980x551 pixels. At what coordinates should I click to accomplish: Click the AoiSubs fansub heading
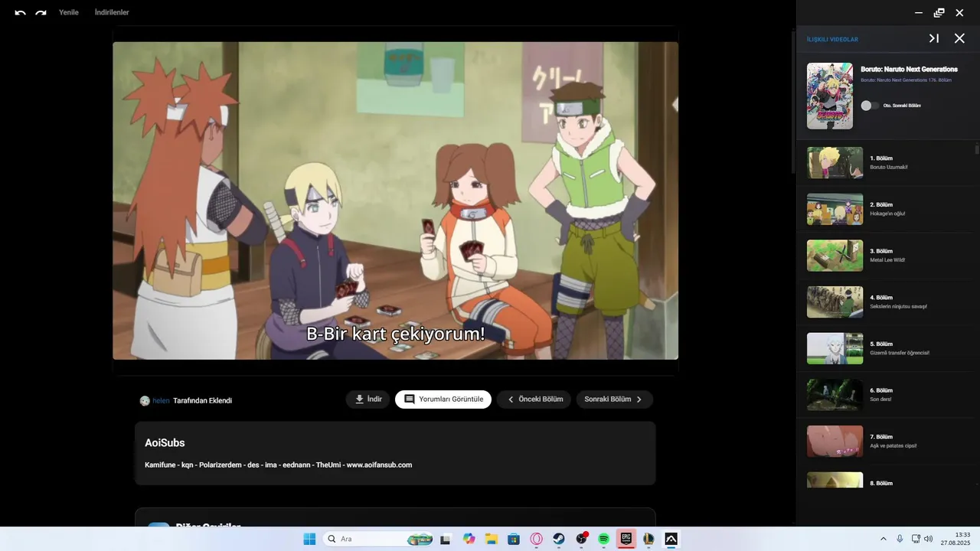point(165,443)
